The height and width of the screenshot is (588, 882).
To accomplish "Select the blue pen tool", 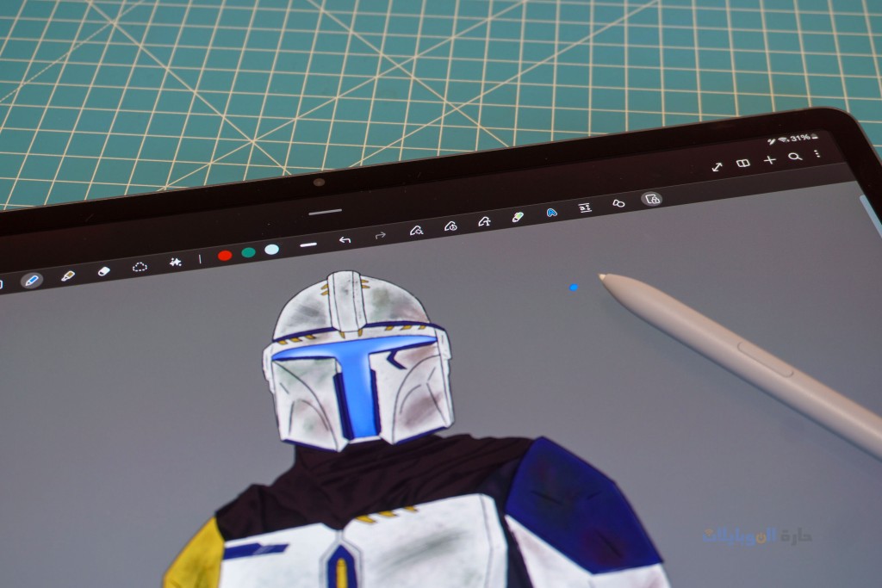I will [32, 280].
